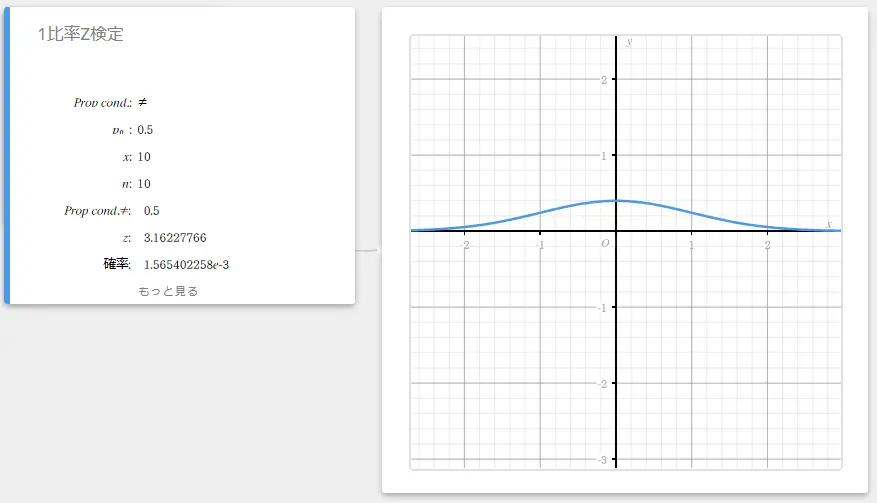Click the origin O label on graph

pos(605,243)
